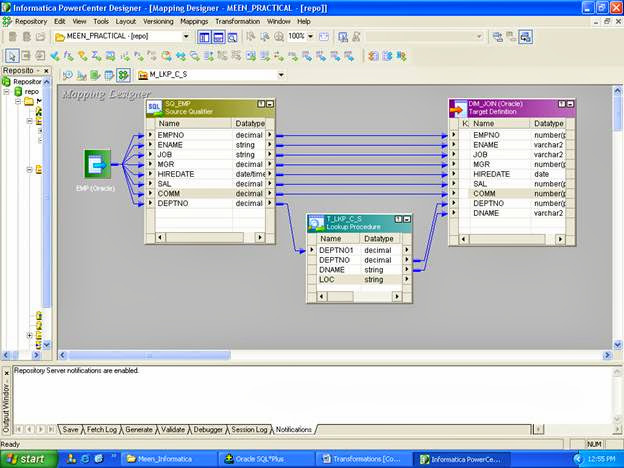Open the Source Analyzer tool icon
Screen dimensions: 624x468
click(68, 75)
